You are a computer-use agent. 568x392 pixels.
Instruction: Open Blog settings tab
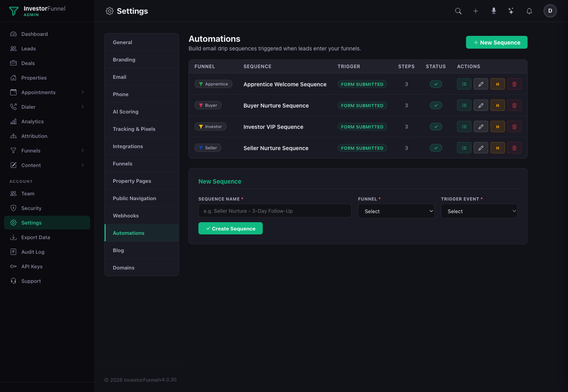click(x=142, y=250)
